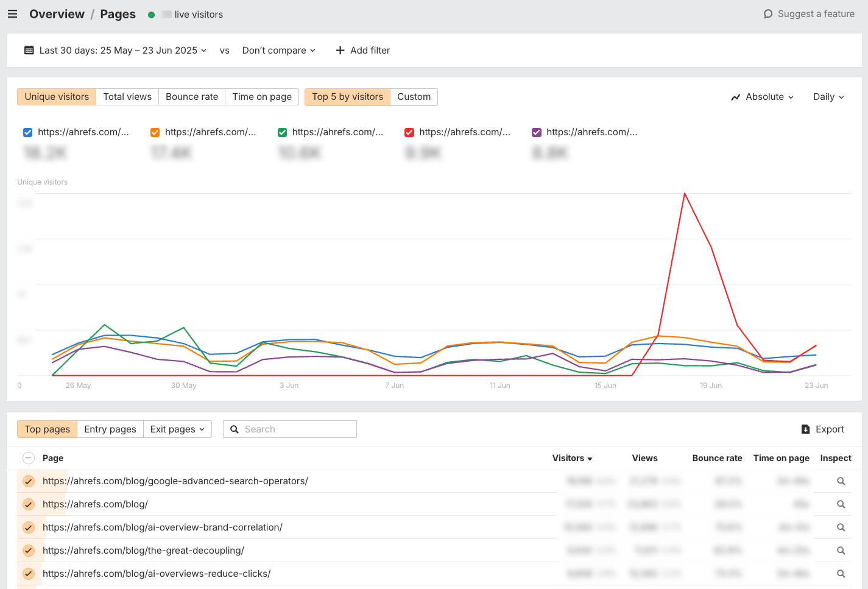
Task: Click the Export icon above the table
Action: [805, 429]
